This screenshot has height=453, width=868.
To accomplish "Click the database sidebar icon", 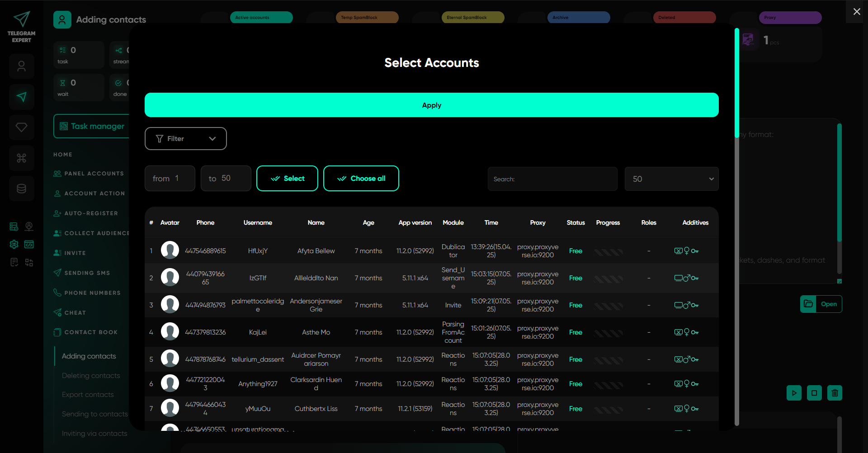I will 21,189.
